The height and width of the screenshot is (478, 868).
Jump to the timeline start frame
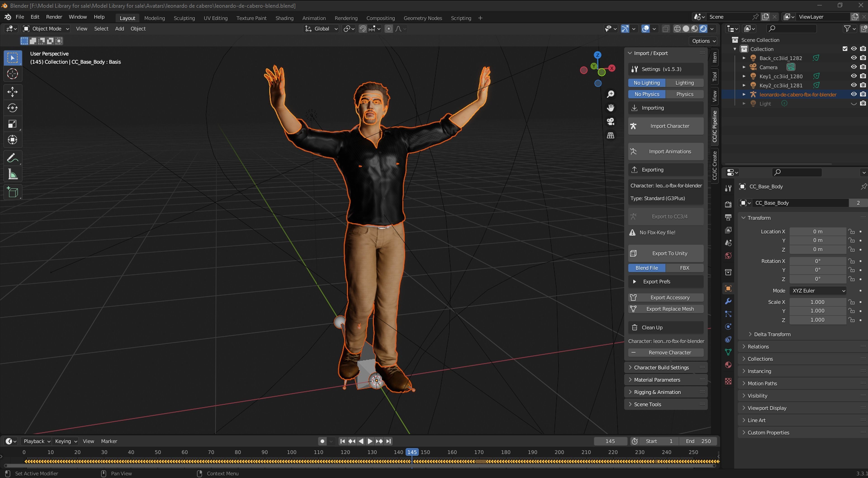[x=342, y=441]
